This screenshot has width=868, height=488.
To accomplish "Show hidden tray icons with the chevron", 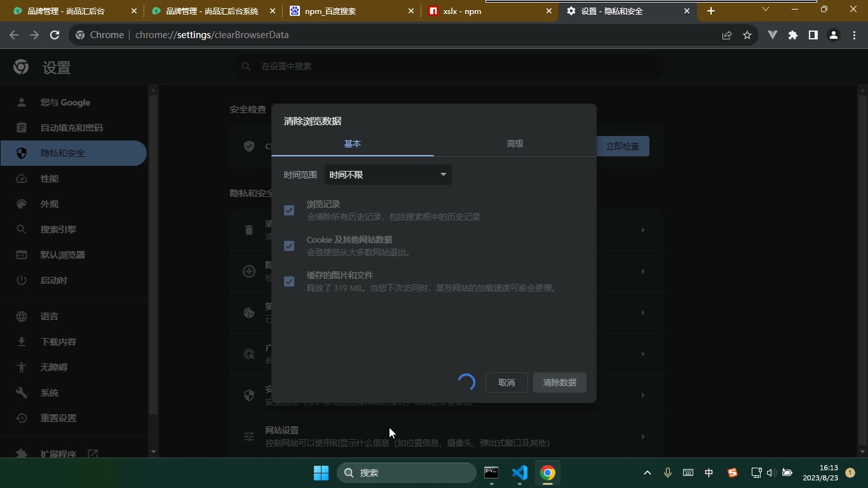I will coord(648,473).
